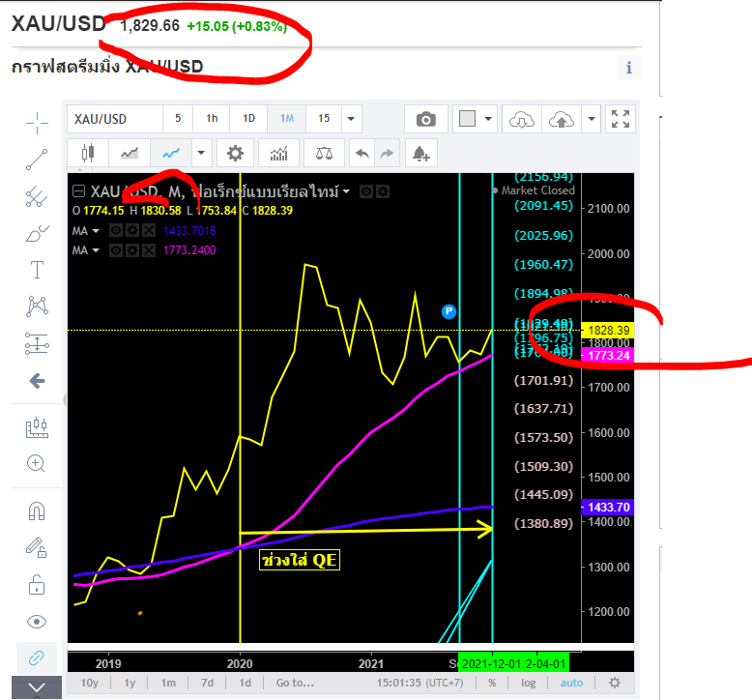752x700 pixels.
Task: Collapse the left toolbar with bottom chevron
Action: pyautogui.click(x=37, y=687)
